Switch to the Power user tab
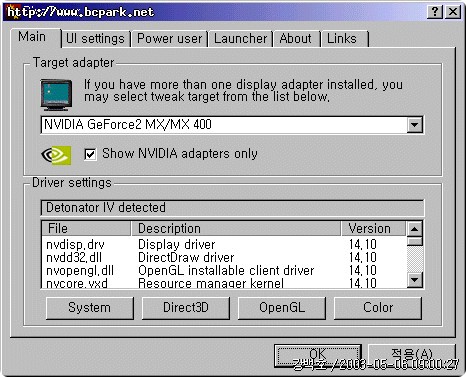 click(169, 39)
